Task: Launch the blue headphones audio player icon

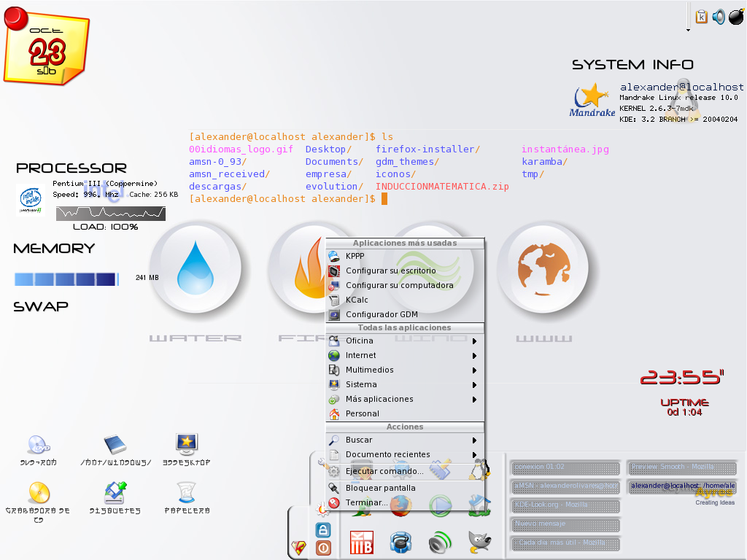Action: [x=400, y=542]
